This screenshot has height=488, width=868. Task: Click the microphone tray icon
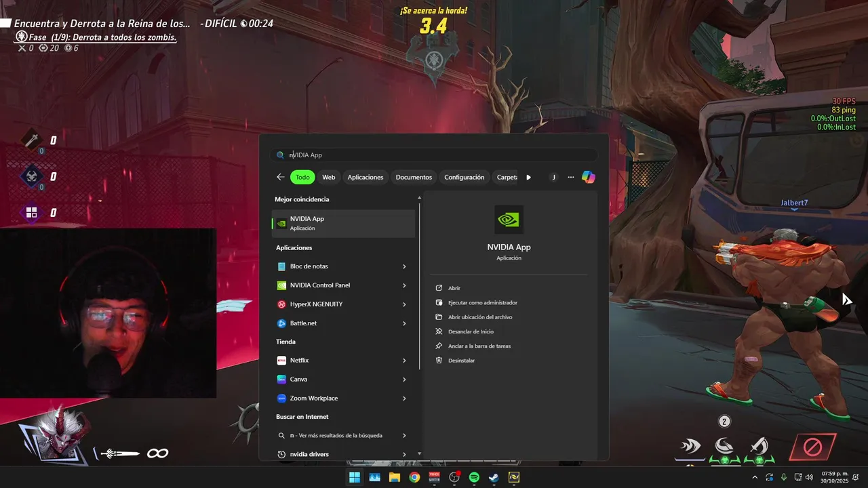click(x=784, y=477)
